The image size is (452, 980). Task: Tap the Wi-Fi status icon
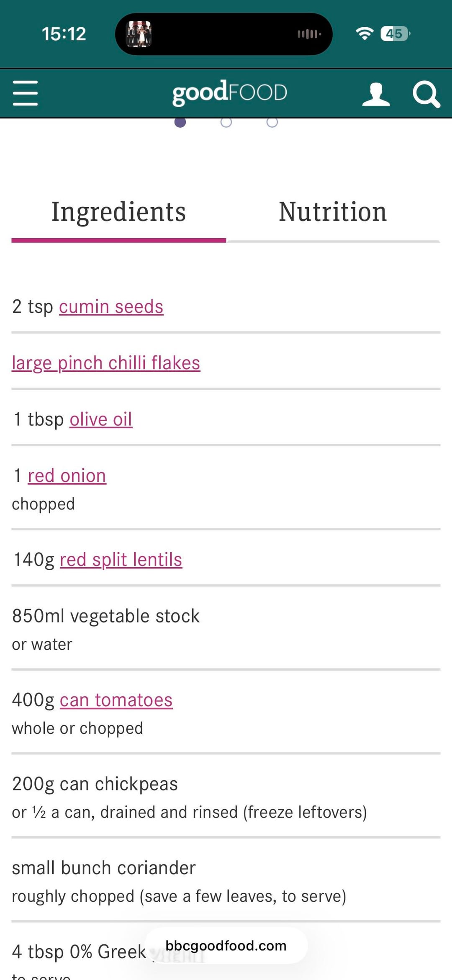pos(364,33)
